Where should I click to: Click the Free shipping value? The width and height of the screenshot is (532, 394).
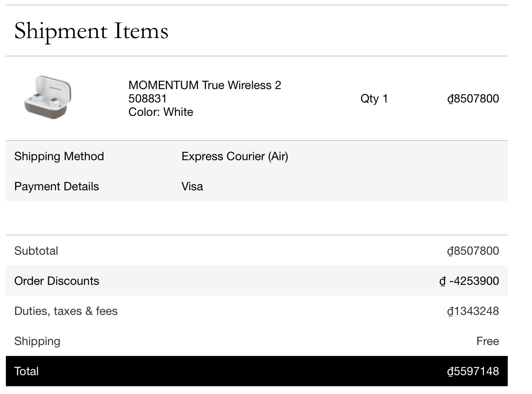(x=488, y=341)
